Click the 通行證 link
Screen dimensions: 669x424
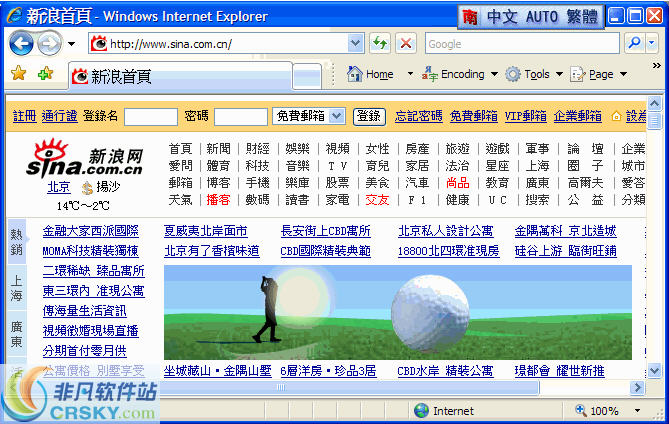(59, 116)
